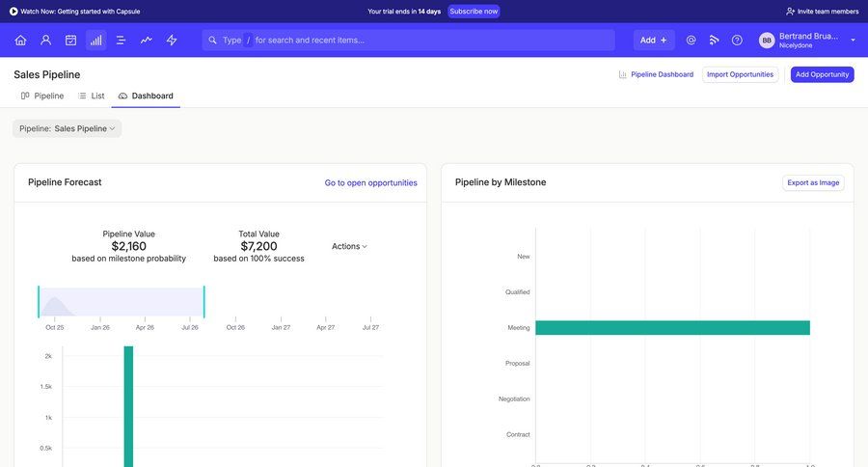
Task: Go to the Home dashboard icon
Action: 20,41
